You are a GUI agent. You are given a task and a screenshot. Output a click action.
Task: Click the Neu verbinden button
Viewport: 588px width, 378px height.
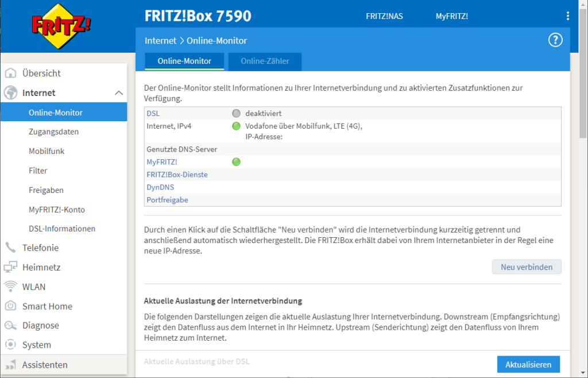(x=527, y=267)
